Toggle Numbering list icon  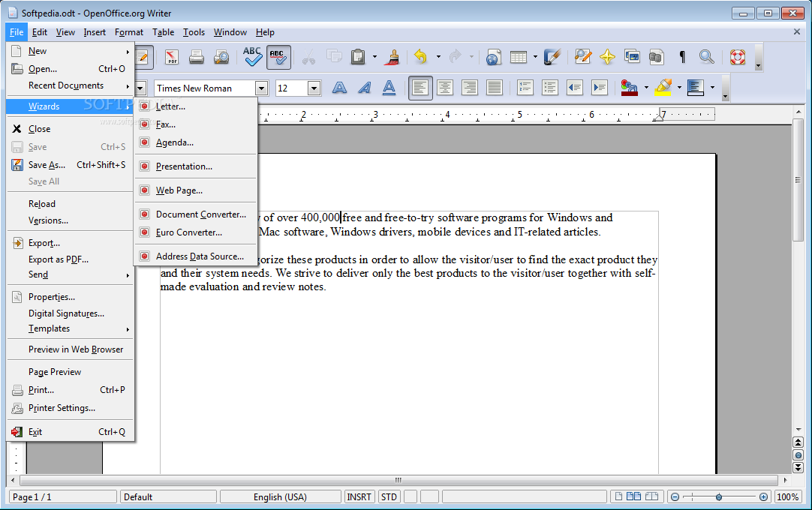tap(525, 88)
